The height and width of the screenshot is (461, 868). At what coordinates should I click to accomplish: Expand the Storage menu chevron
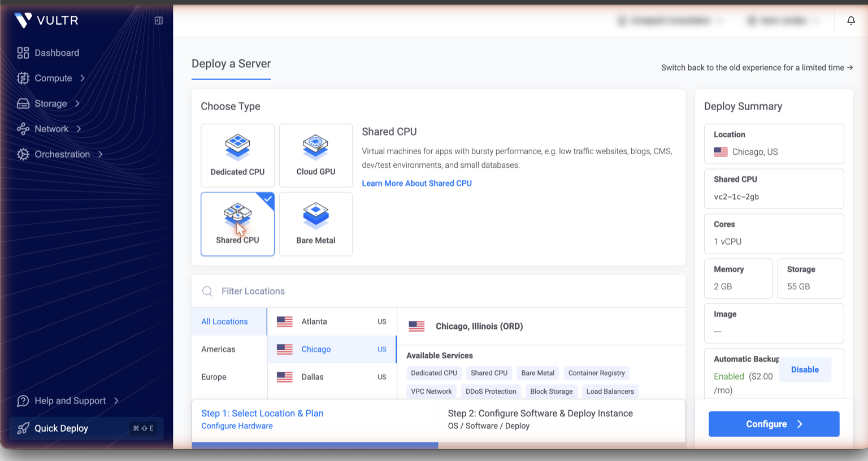(77, 103)
